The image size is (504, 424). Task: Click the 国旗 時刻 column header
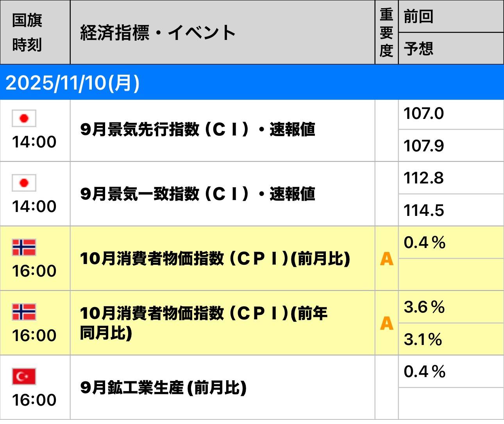(x=27, y=32)
